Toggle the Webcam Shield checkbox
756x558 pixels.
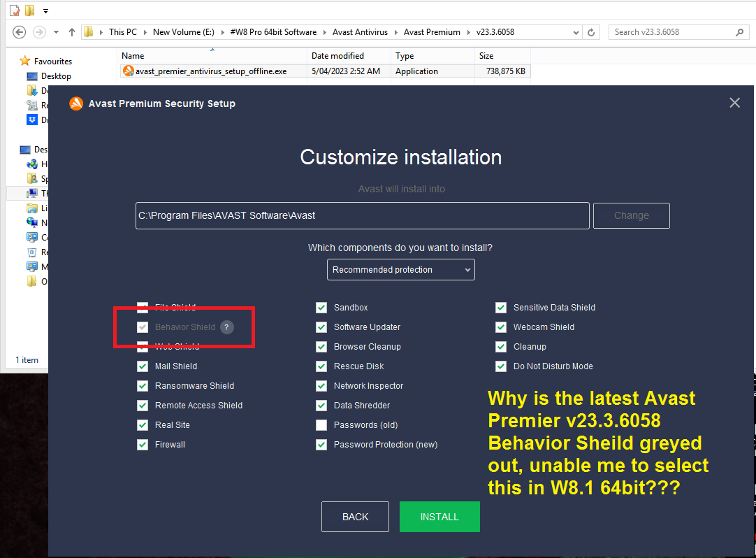501,327
